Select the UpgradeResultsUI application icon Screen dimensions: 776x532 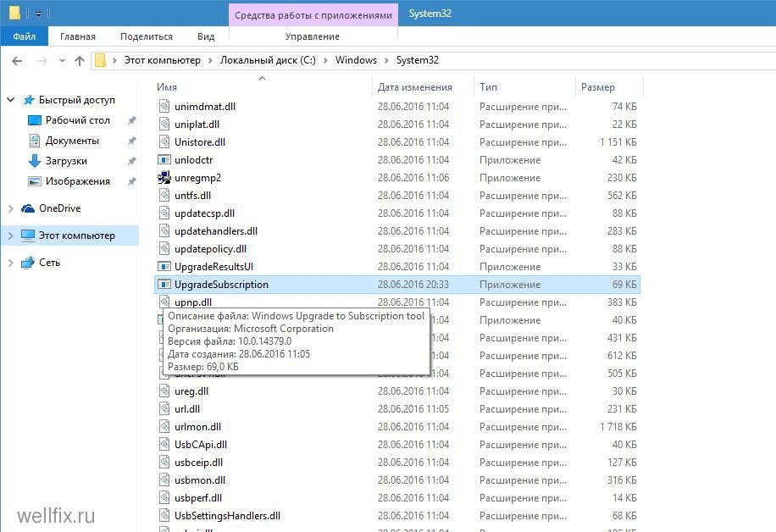[x=164, y=267]
